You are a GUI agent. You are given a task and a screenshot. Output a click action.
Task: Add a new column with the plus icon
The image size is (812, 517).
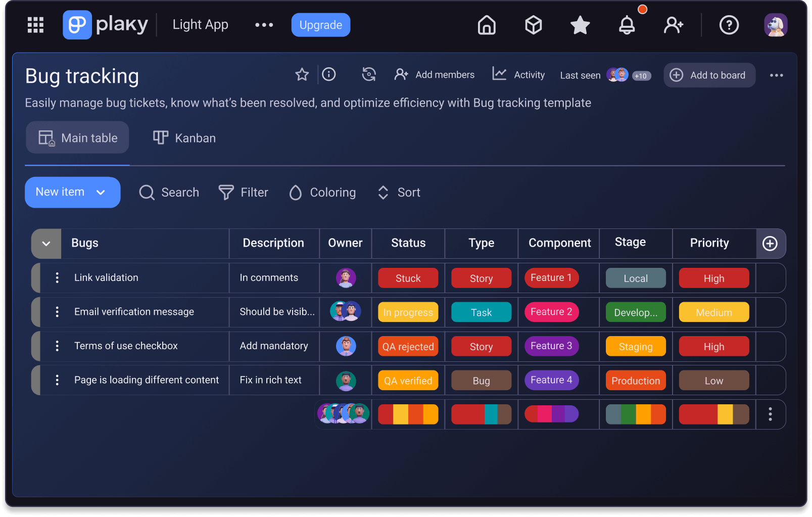pos(770,244)
